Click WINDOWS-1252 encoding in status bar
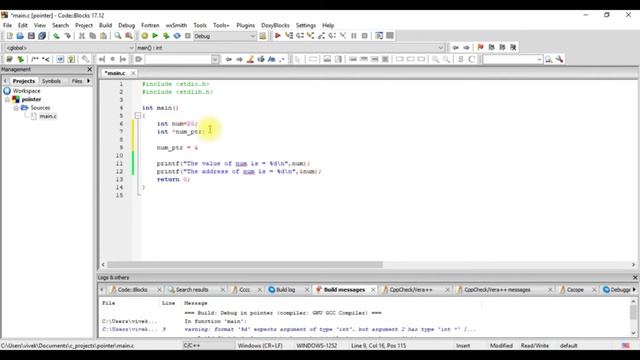The height and width of the screenshot is (360, 640). (317, 345)
